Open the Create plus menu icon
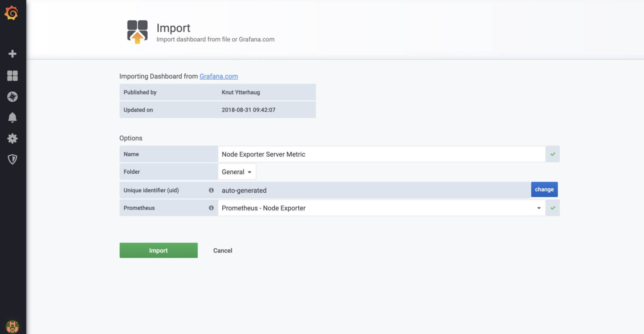644x334 pixels. pos(12,54)
